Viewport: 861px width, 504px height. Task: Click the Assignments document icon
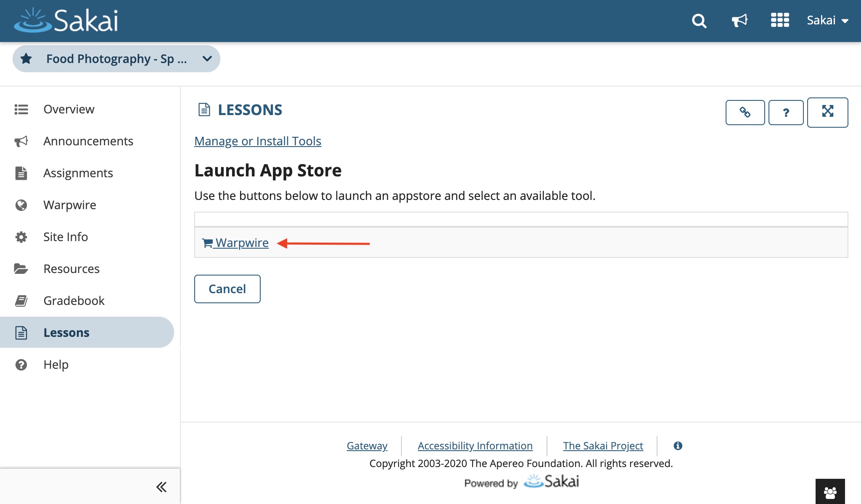(x=21, y=173)
